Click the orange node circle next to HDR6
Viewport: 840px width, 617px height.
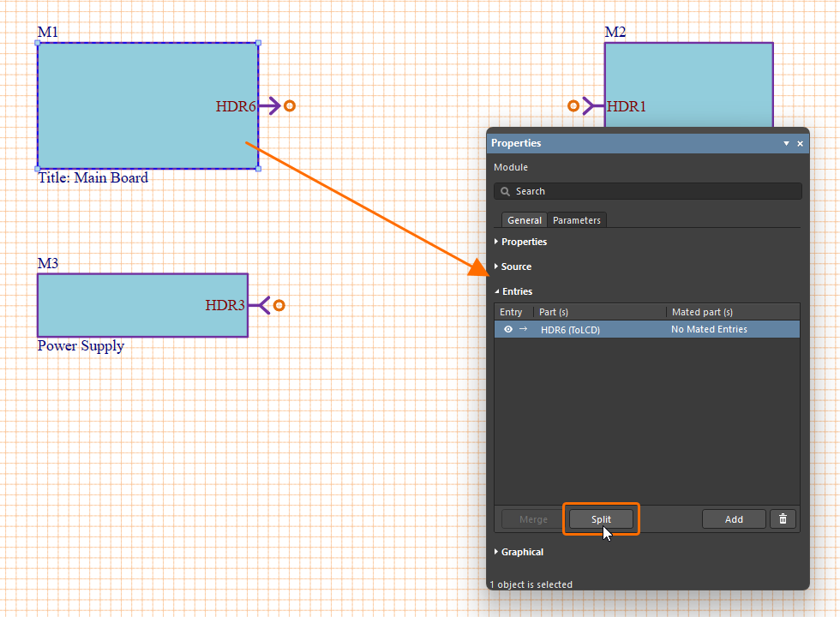(289, 105)
